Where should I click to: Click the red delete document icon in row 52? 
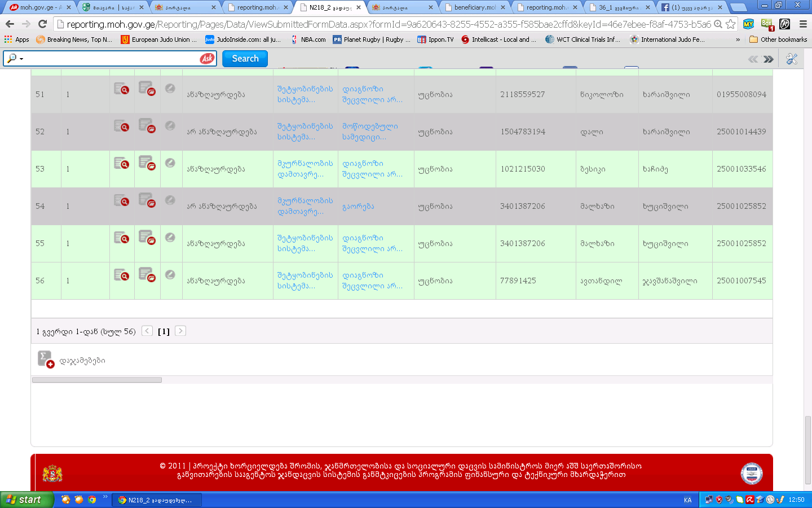coord(147,125)
